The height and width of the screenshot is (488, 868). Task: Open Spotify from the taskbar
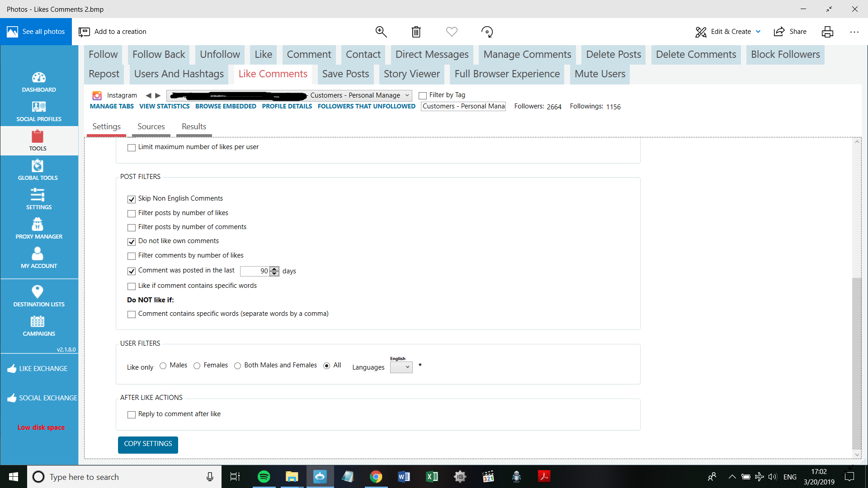pyautogui.click(x=264, y=477)
